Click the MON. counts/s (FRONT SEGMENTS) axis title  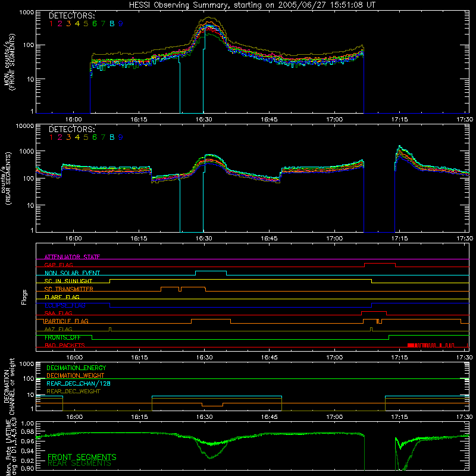[x=10, y=62]
